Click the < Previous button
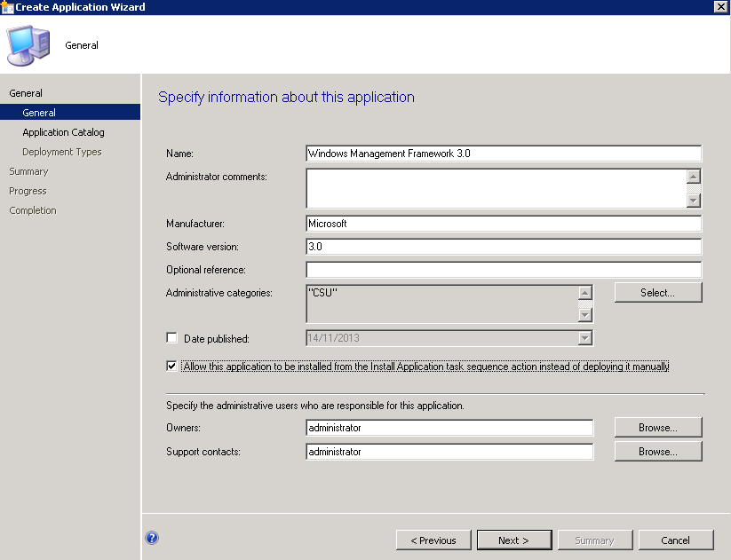731x560 pixels. [x=433, y=540]
